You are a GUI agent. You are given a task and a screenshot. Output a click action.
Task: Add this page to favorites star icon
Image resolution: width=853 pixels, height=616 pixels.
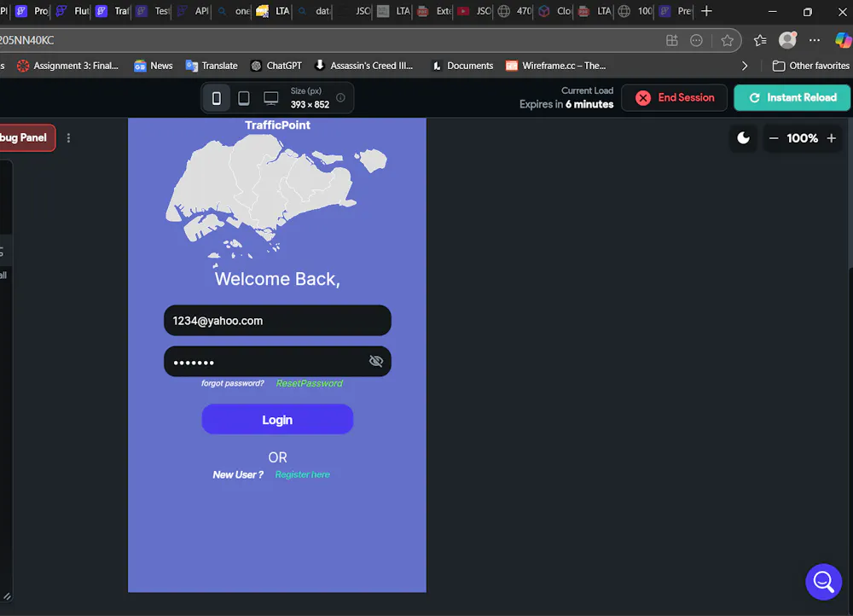(x=727, y=40)
